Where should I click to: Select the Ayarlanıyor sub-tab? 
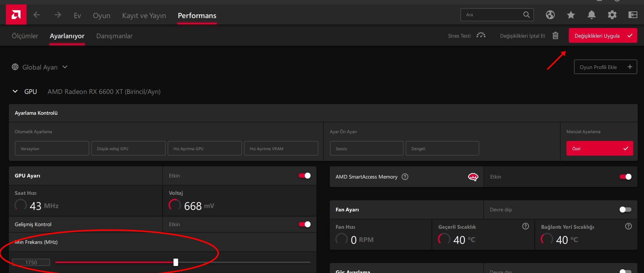[x=67, y=36]
